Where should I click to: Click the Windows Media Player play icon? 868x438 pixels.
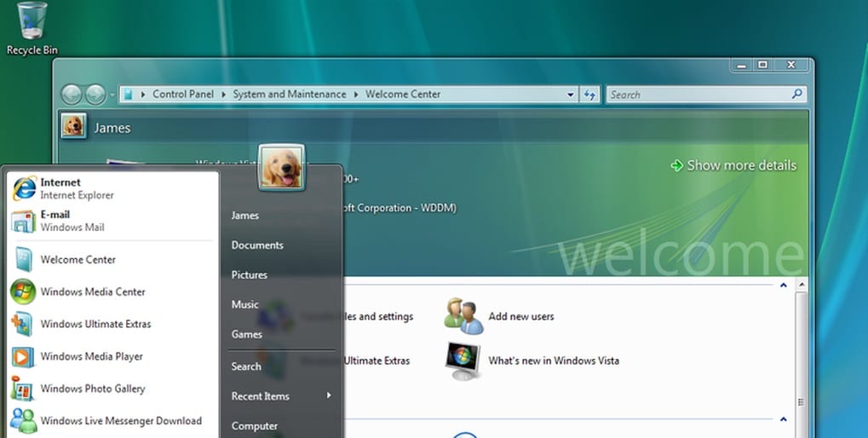pos(23,356)
